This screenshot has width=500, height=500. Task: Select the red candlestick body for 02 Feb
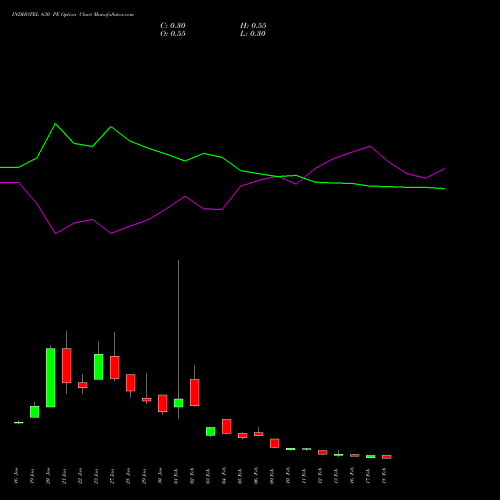(195, 392)
